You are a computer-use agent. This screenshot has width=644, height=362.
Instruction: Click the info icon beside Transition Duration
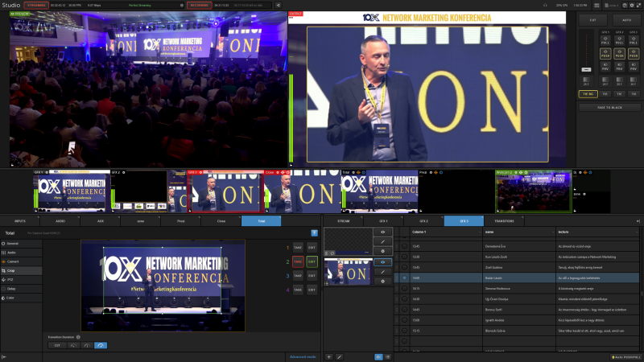[78, 337]
